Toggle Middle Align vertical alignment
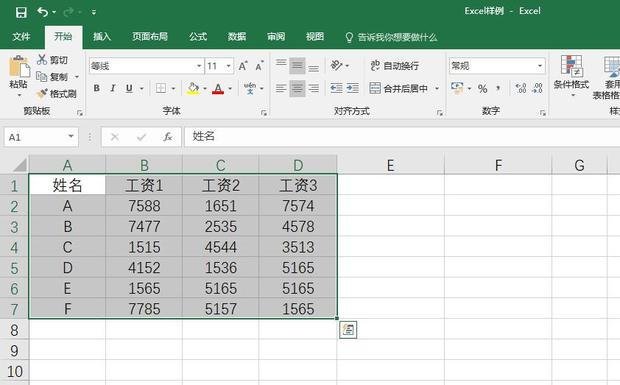 pyautogui.click(x=297, y=66)
